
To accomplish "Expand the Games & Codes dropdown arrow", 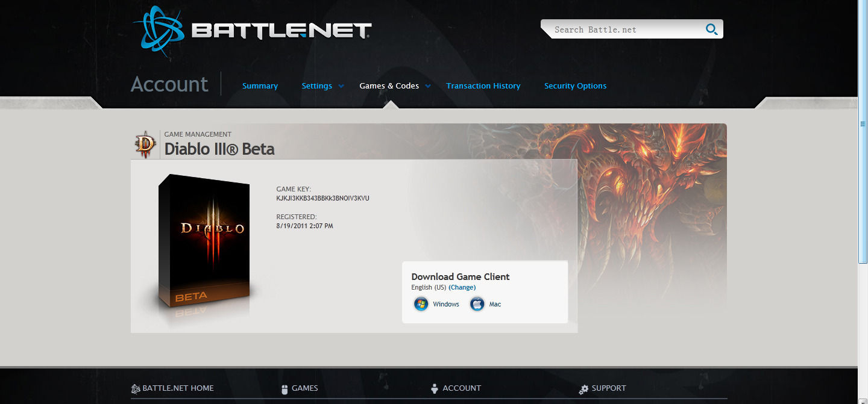I will (x=428, y=86).
